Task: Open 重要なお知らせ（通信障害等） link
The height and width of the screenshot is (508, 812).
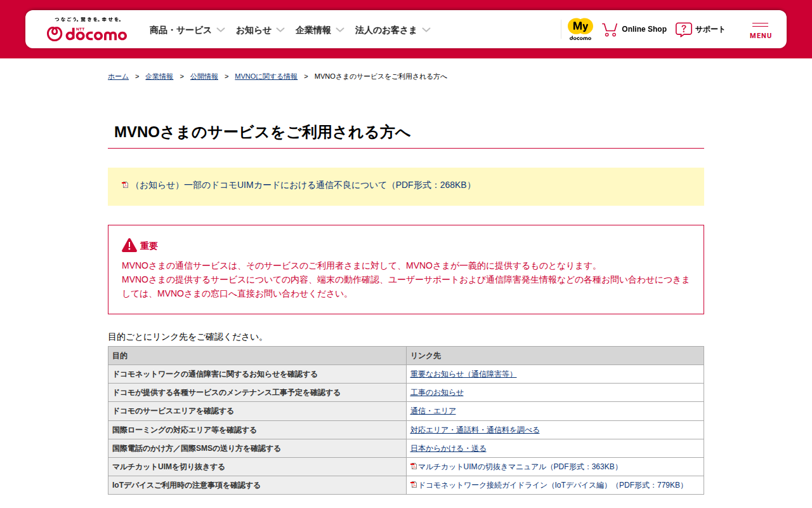Action: [x=463, y=374]
